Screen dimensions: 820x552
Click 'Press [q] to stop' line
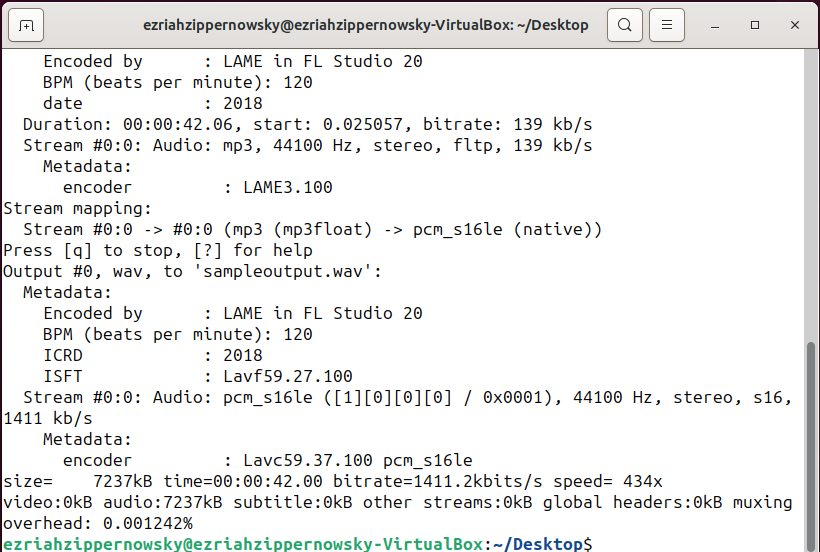[x=157, y=250]
